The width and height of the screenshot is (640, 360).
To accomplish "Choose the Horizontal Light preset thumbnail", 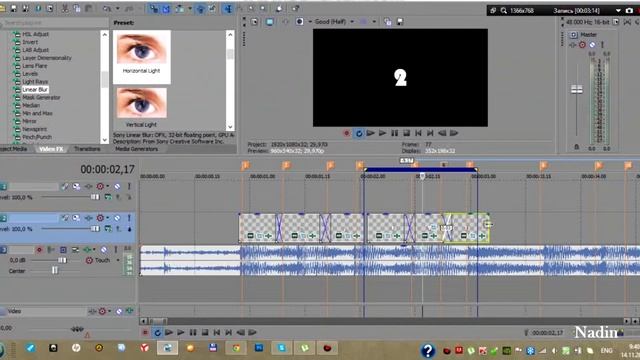I will 142,57.
